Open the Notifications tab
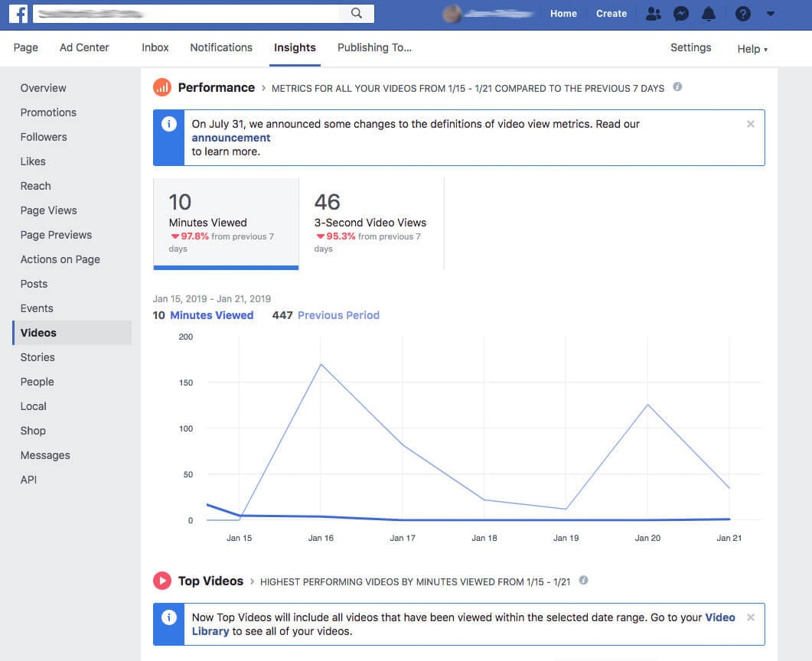Screen dimensions: 812x661 (221, 47)
